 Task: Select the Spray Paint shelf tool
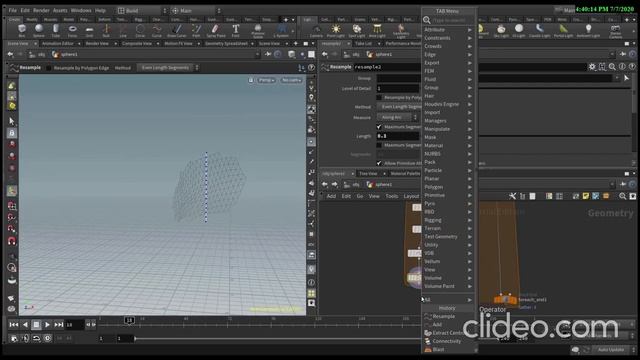[x=216, y=30]
